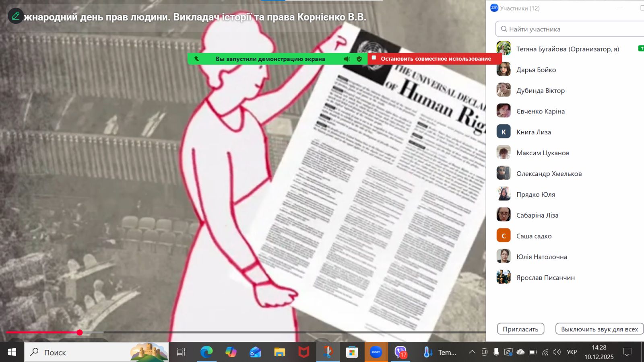The height and width of the screenshot is (362, 644).
Task: Launch Microsoft Edge from taskbar
Action: [x=206, y=352]
